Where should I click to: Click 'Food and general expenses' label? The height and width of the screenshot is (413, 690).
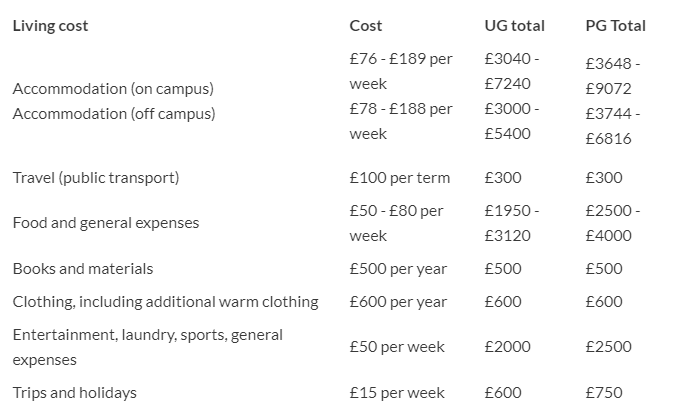click(x=105, y=223)
